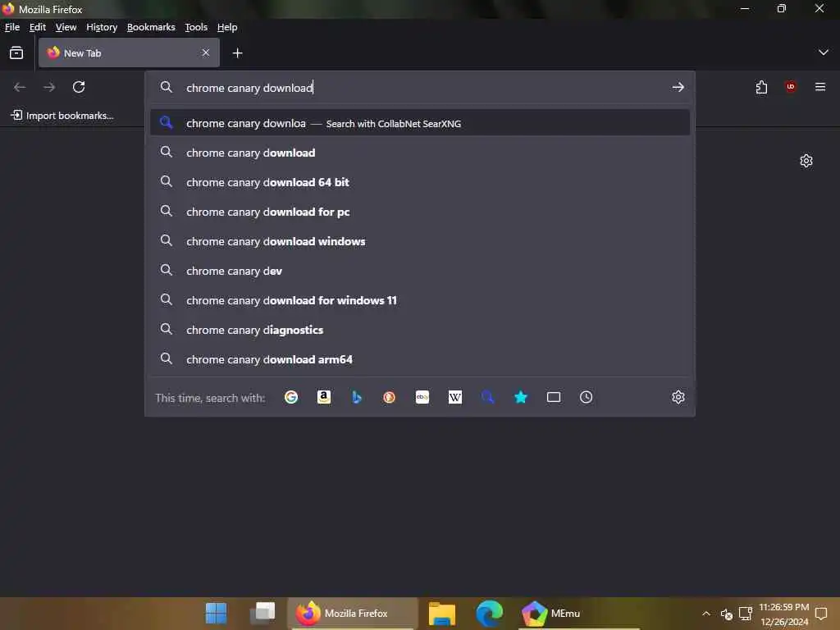Open the taskbar clock and date
Viewport: 840px width, 630px height.
783,614
